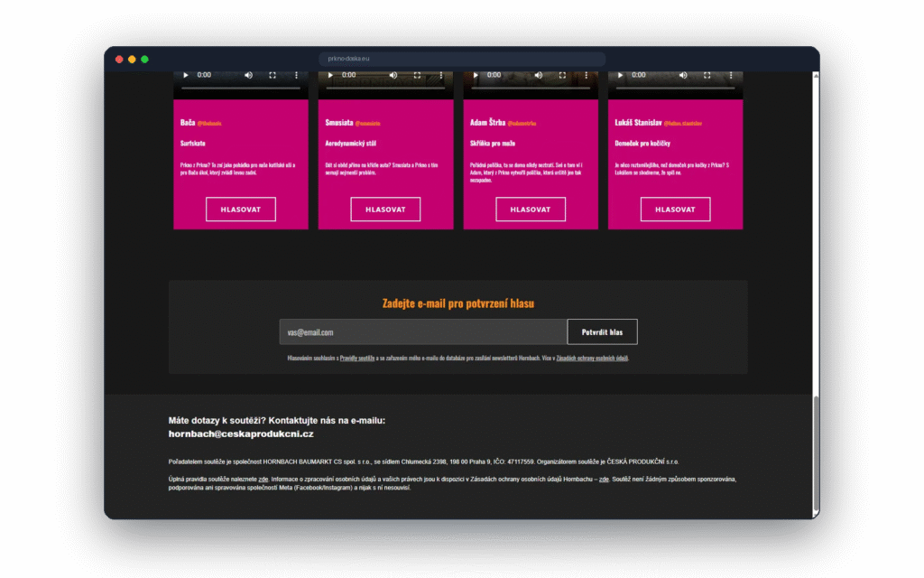Mute the video above Smusiata card

click(x=393, y=75)
